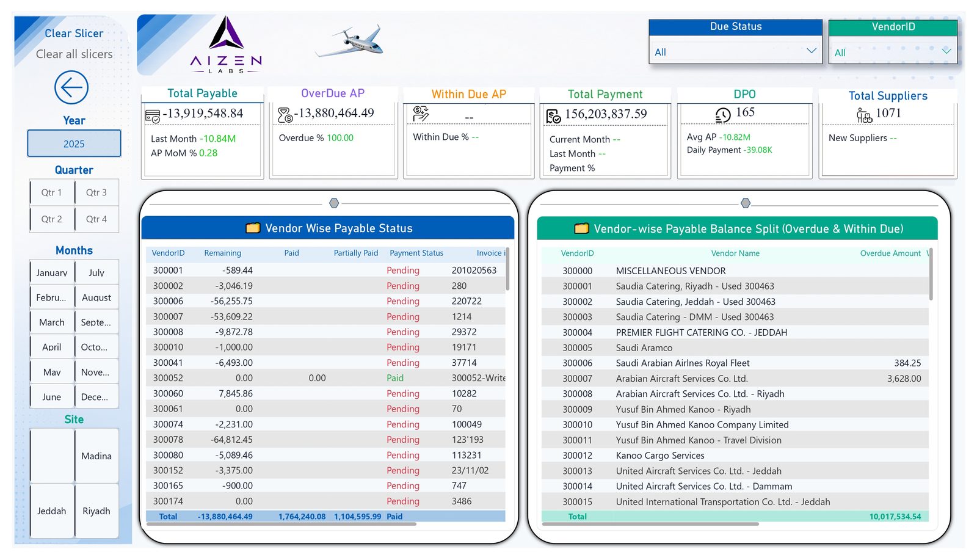Click the Aizen Labs logo
977x560 pixels.
tap(226, 45)
